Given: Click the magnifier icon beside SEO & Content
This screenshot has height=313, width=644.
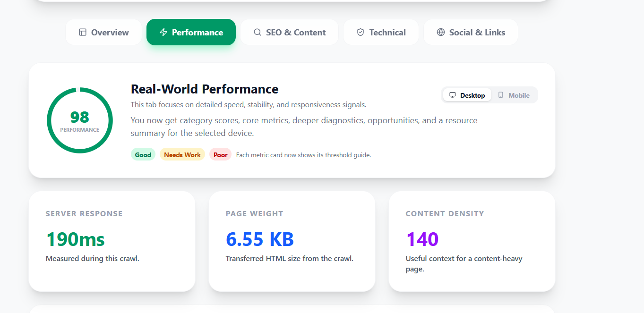Looking at the screenshot, I should click(x=258, y=32).
